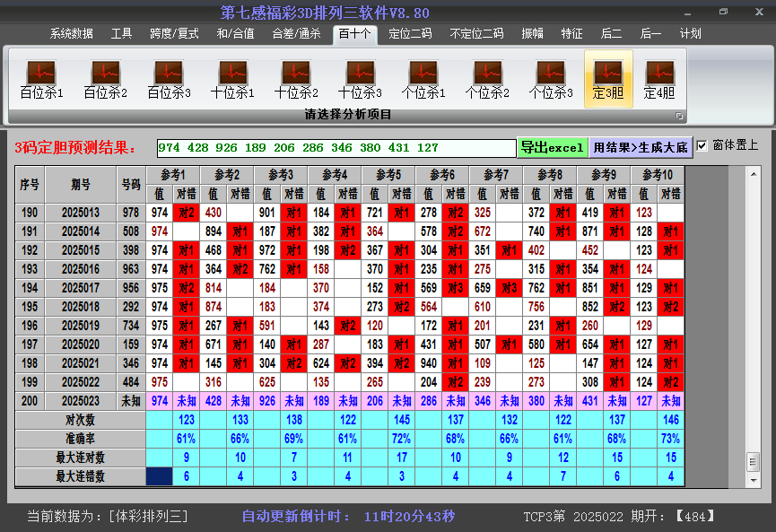Select the row for period 2025017
776x532 pixels.
pos(349,288)
